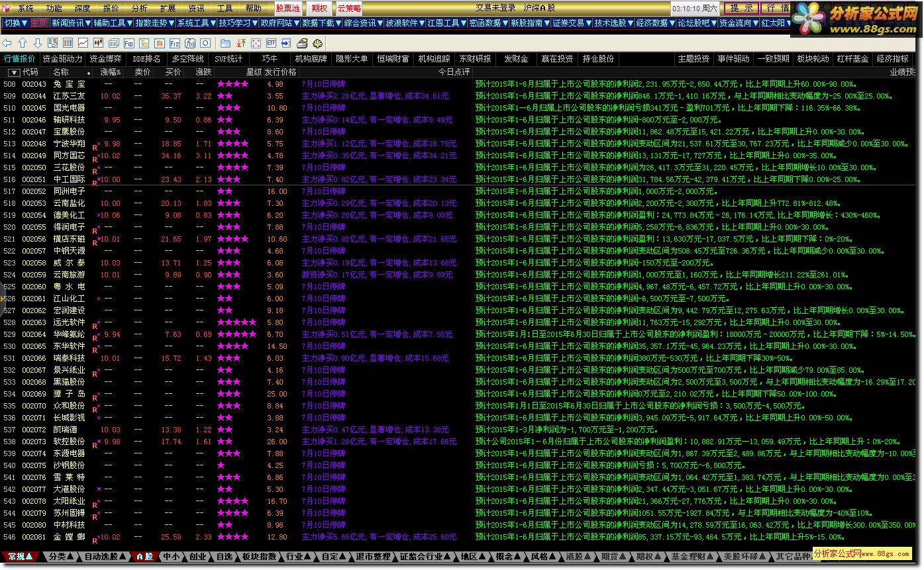This screenshot has width=924, height=570.
Task: Click the checklist icon after the down arrow
Action: pyautogui.click(x=53, y=43)
